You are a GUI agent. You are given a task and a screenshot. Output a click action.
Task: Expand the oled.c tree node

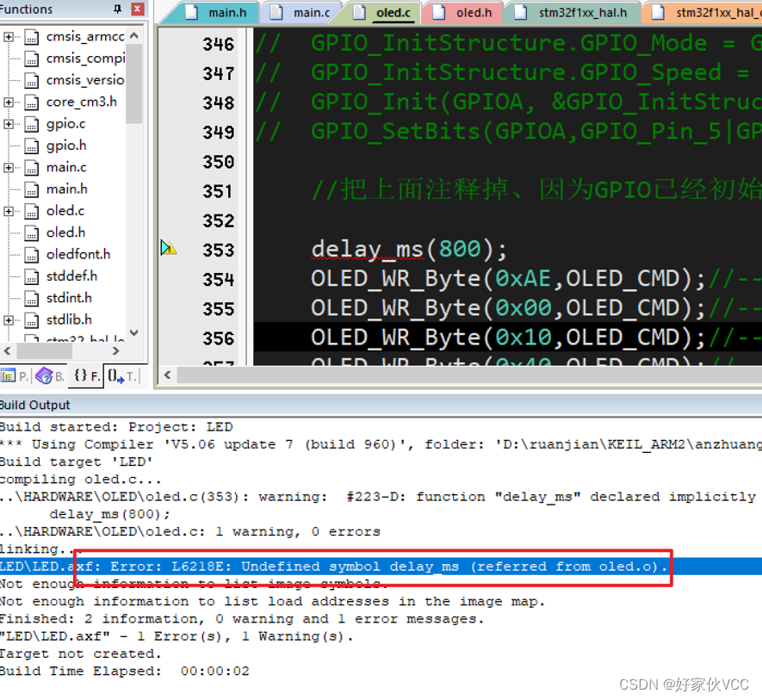[x=9, y=211]
